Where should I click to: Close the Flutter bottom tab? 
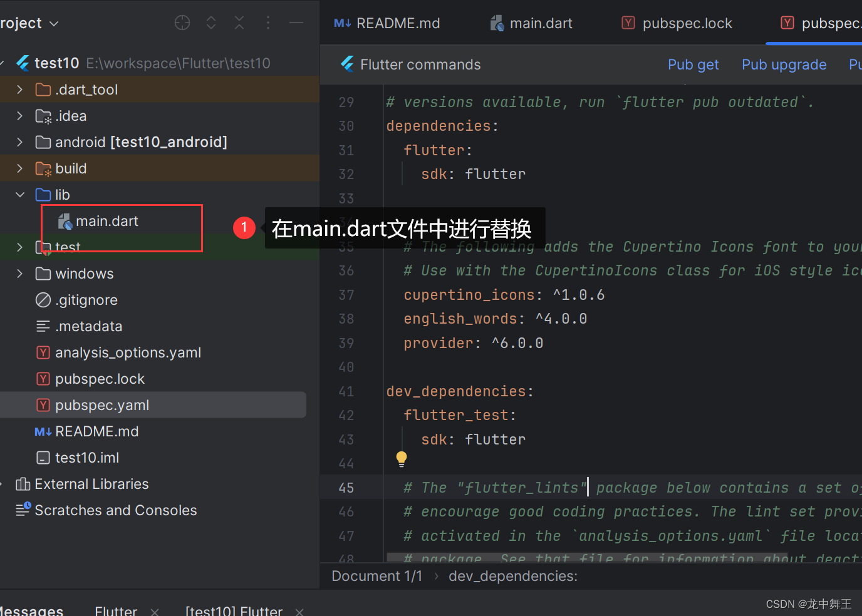pos(155,612)
